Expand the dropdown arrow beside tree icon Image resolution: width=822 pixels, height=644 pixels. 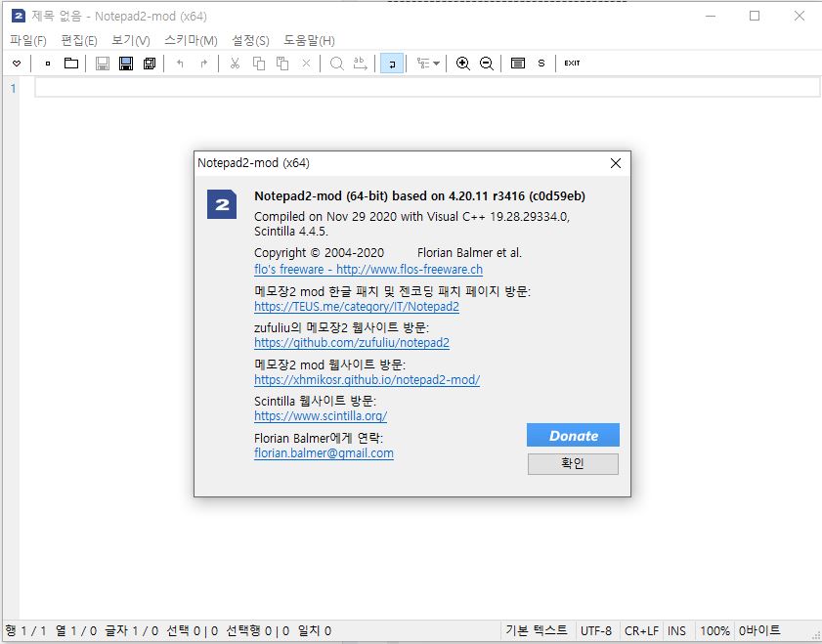(436, 64)
